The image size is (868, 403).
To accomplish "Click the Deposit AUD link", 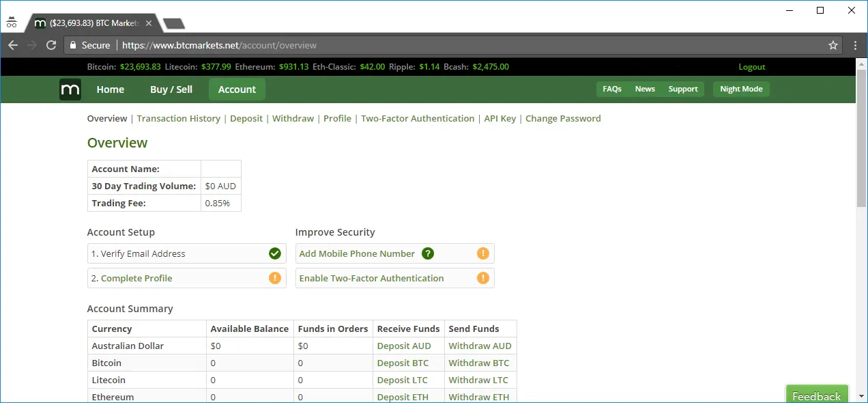I will pyautogui.click(x=405, y=346).
